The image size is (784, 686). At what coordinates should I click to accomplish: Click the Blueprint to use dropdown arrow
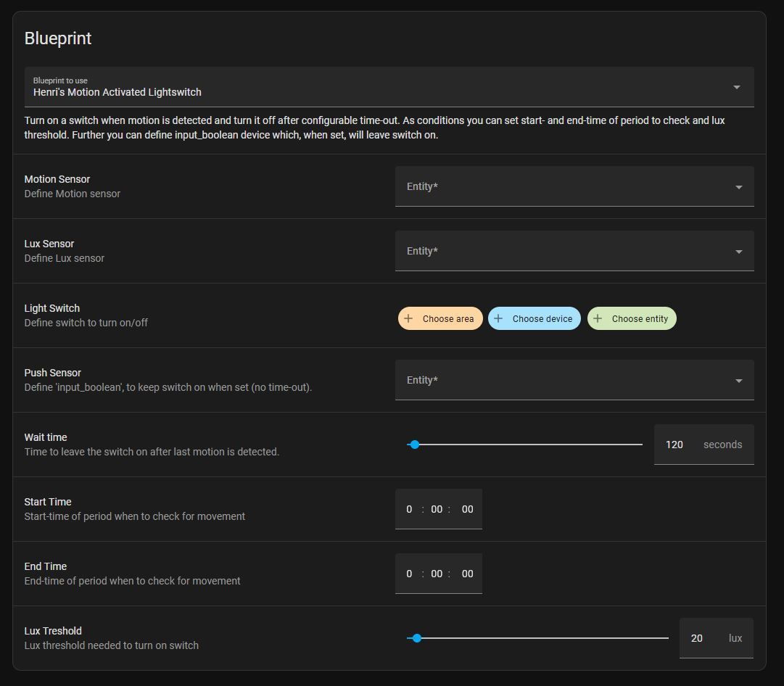[x=736, y=87]
